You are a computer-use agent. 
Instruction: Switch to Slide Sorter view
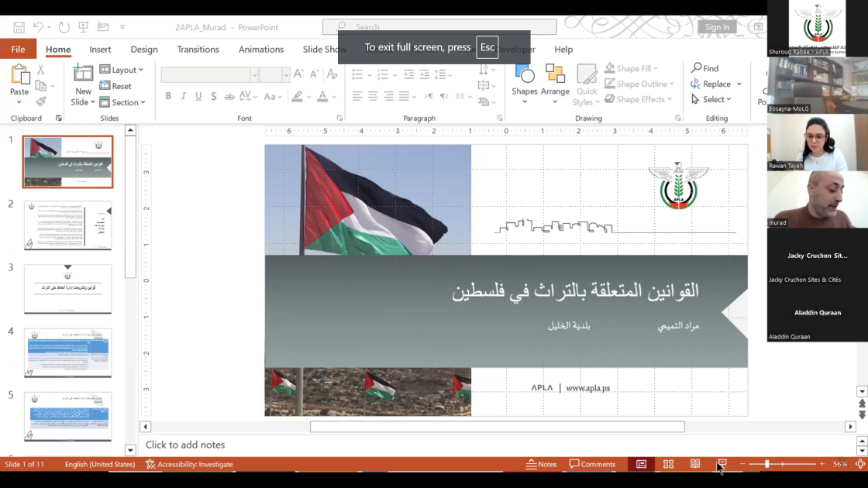point(668,464)
